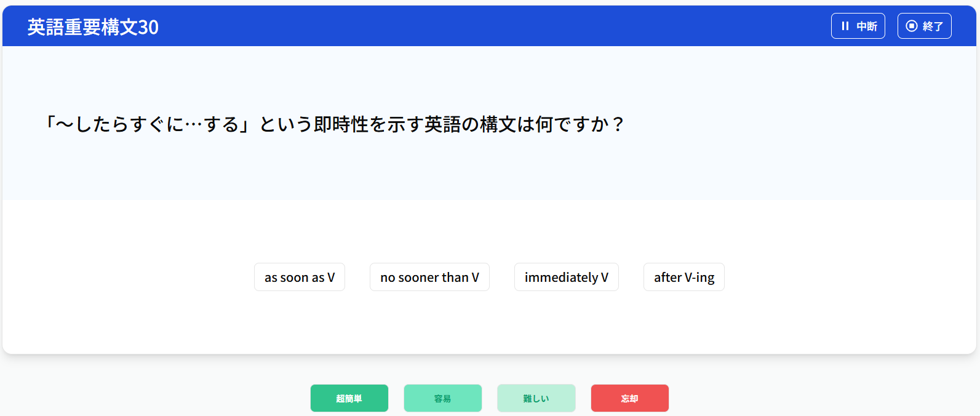Image resolution: width=980 pixels, height=416 pixels.
Task: Mark the card as 難しい
Action: coord(536,398)
